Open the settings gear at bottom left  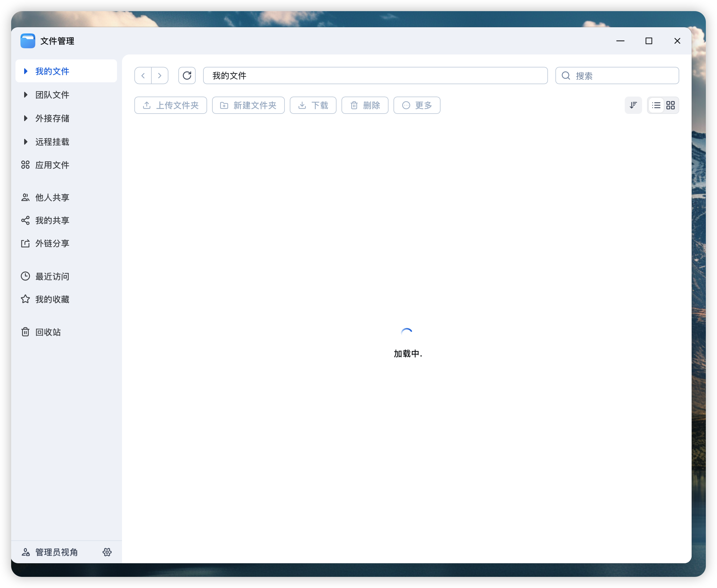click(107, 552)
